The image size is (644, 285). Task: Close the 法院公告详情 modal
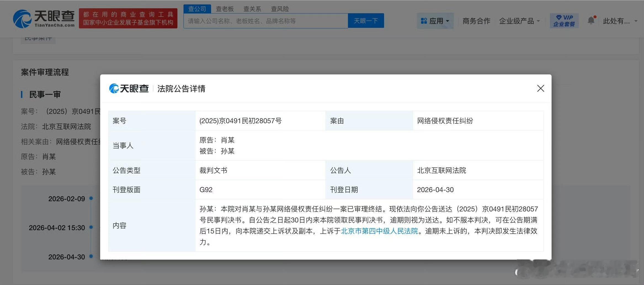541,88
